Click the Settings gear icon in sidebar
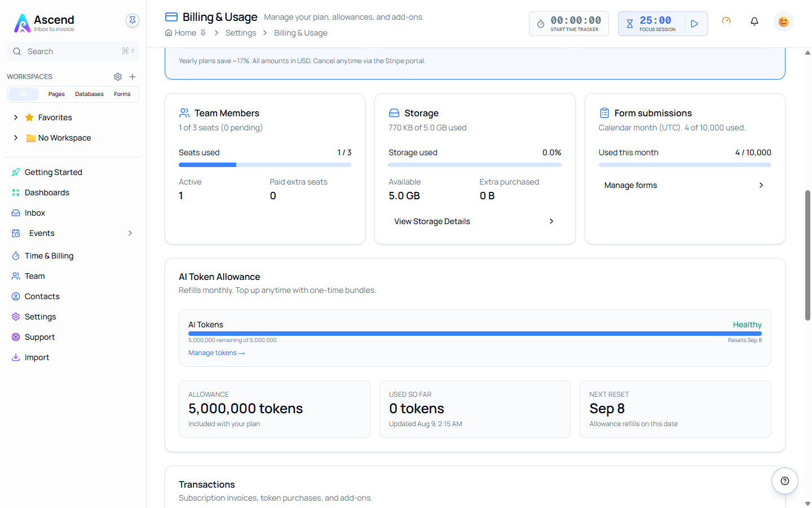 pyautogui.click(x=16, y=317)
